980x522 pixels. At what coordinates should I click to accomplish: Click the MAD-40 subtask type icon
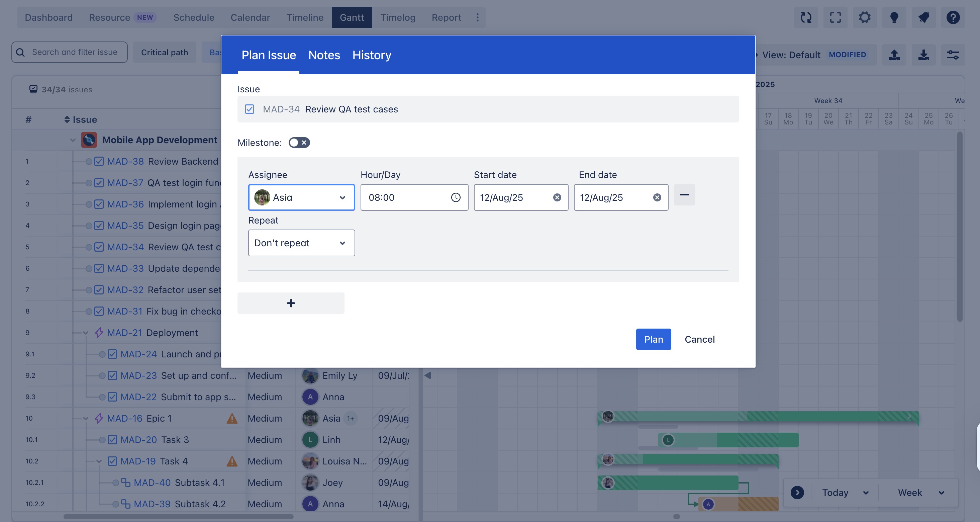[125, 483]
